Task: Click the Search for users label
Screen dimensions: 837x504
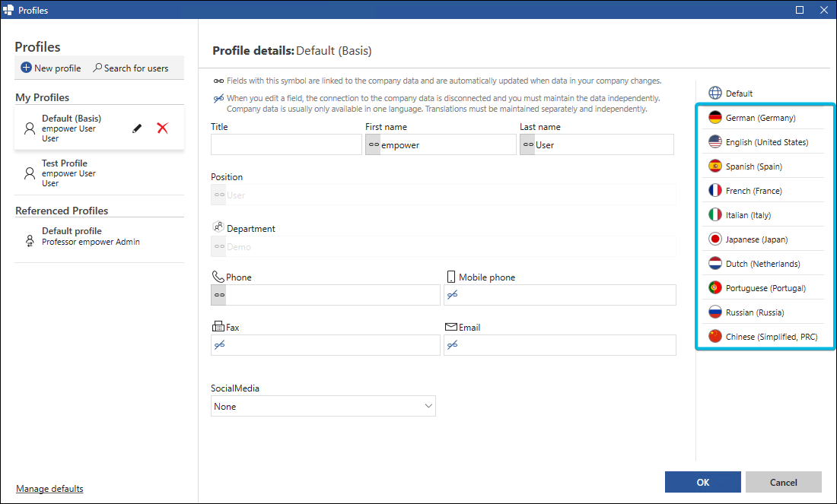Action: pos(136,68)
